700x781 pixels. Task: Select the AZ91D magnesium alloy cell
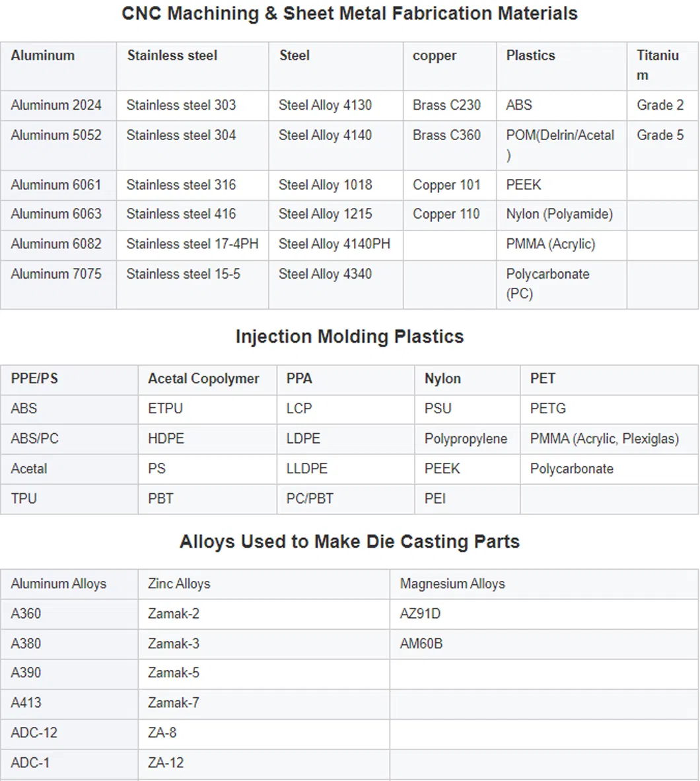(x=420, y=613)
